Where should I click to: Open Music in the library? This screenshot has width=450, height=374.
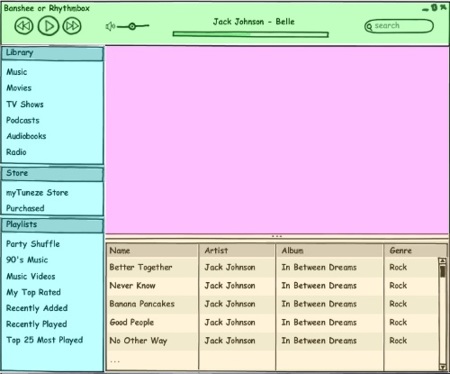click(x=17, y=72)
